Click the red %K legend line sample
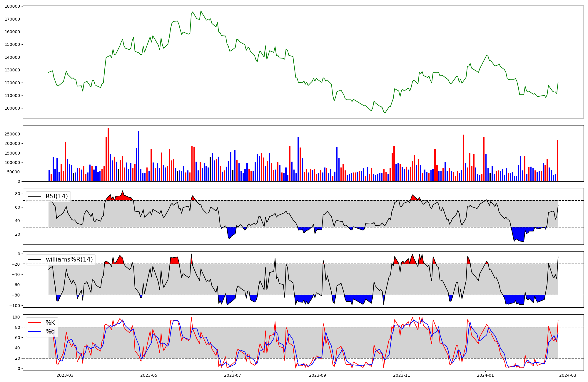The image size is (588, 382). pyautogui.click(x=34, y=323)
